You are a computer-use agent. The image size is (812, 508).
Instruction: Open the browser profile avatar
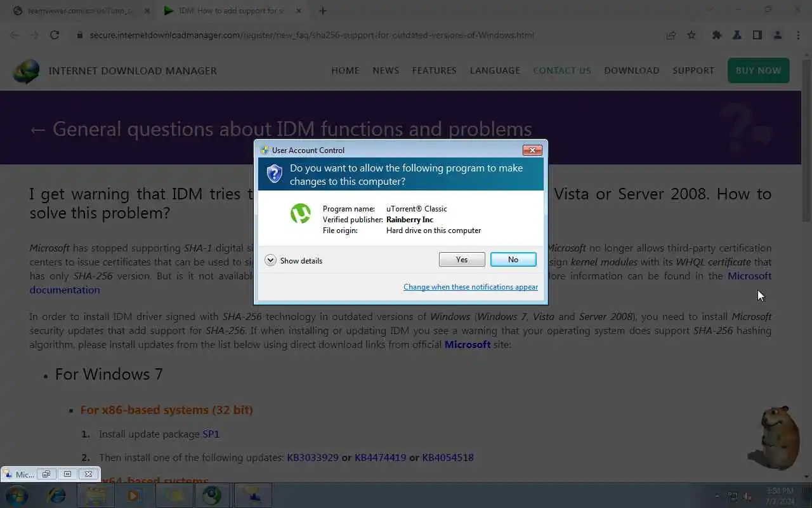[778, 35]
